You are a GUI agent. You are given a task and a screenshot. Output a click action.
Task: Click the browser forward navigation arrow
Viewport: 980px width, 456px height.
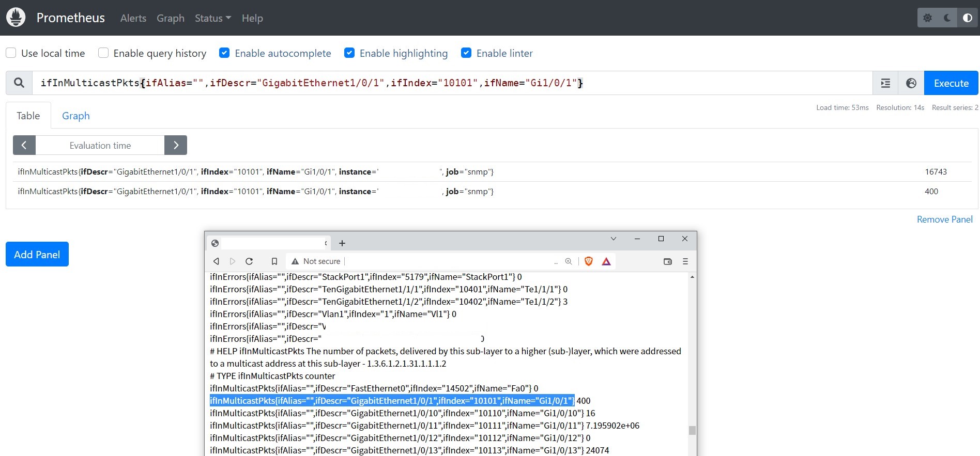(x=233, y=261)
